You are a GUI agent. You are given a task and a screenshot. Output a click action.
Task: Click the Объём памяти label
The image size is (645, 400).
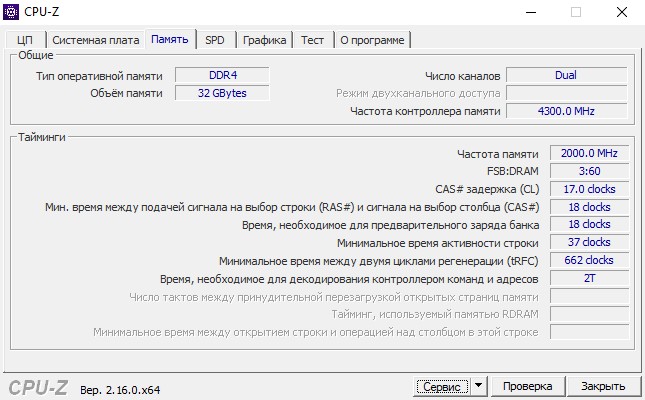[126, 93]
